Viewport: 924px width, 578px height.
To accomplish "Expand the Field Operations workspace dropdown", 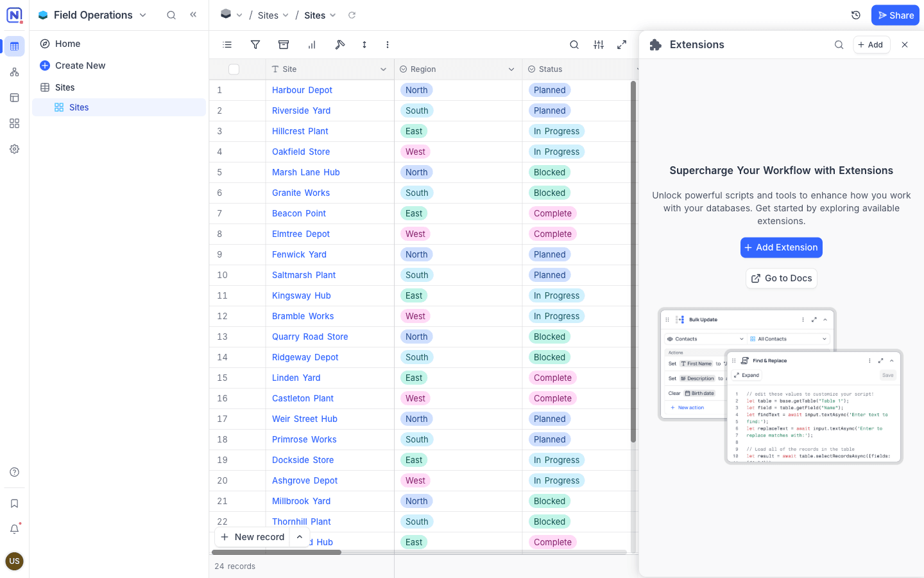I will [143, 15].
